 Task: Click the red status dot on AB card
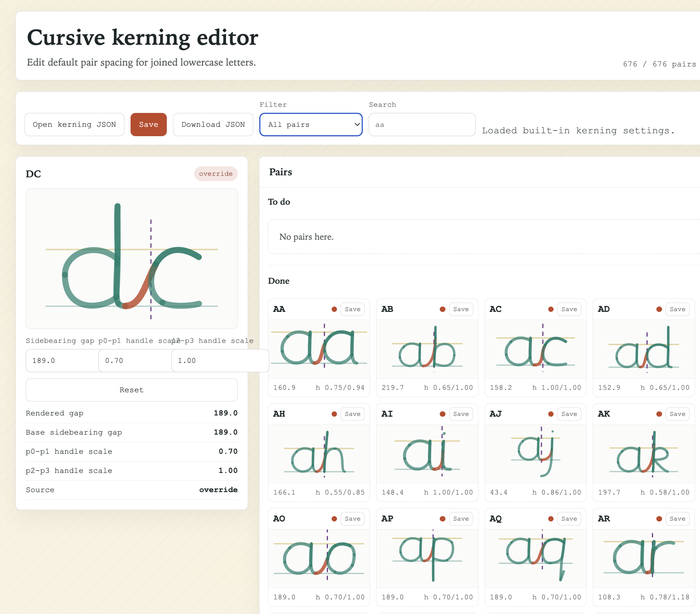(443, 309)
